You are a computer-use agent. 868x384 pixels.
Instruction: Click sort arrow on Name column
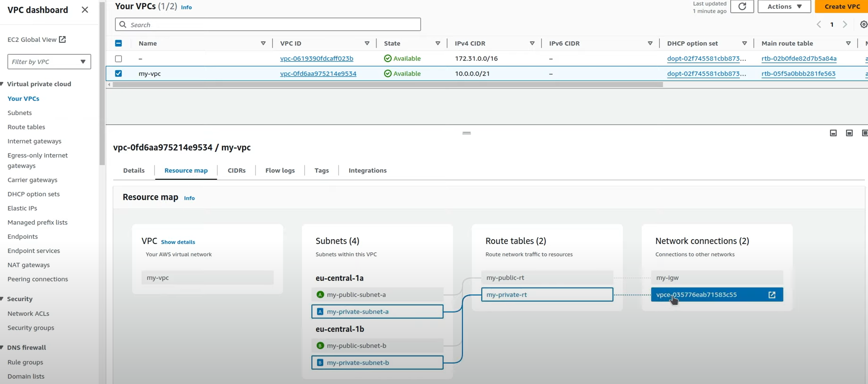point(263,43)
